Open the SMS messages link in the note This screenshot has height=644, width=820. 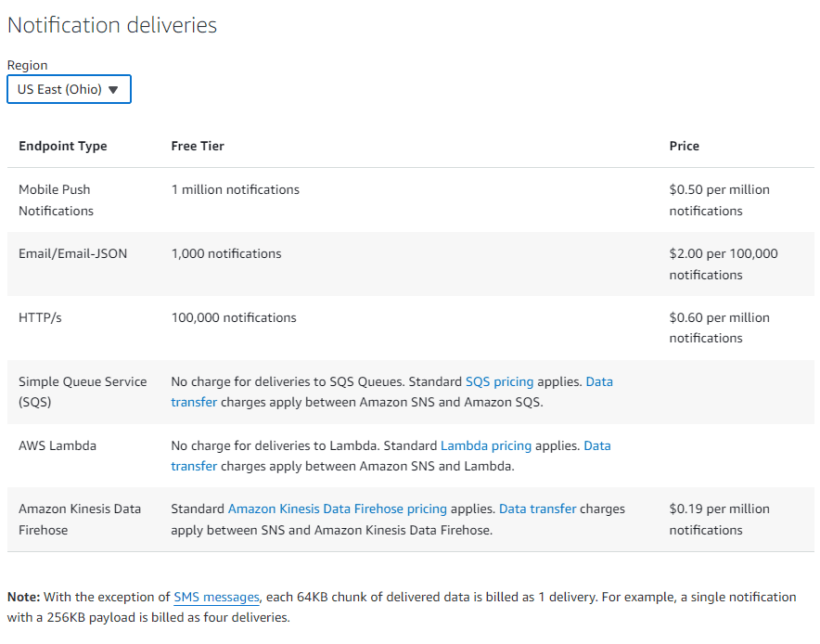216,597
